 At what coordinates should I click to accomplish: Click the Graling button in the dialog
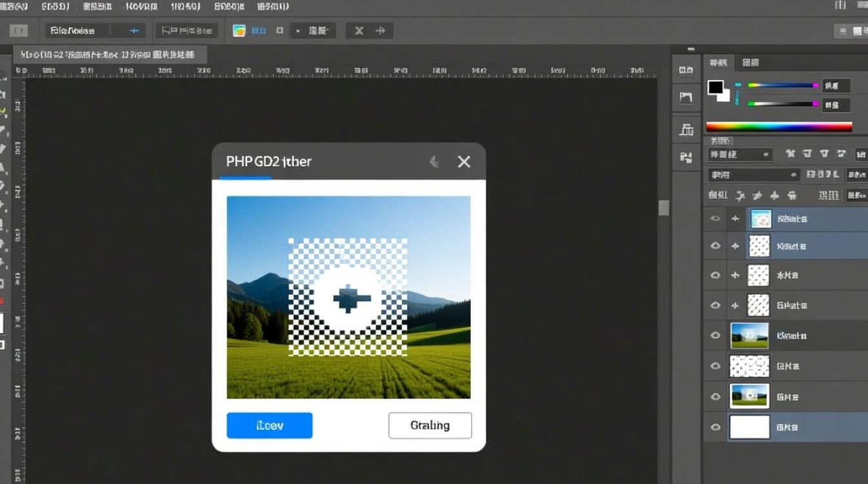click(x=429, y=425)
